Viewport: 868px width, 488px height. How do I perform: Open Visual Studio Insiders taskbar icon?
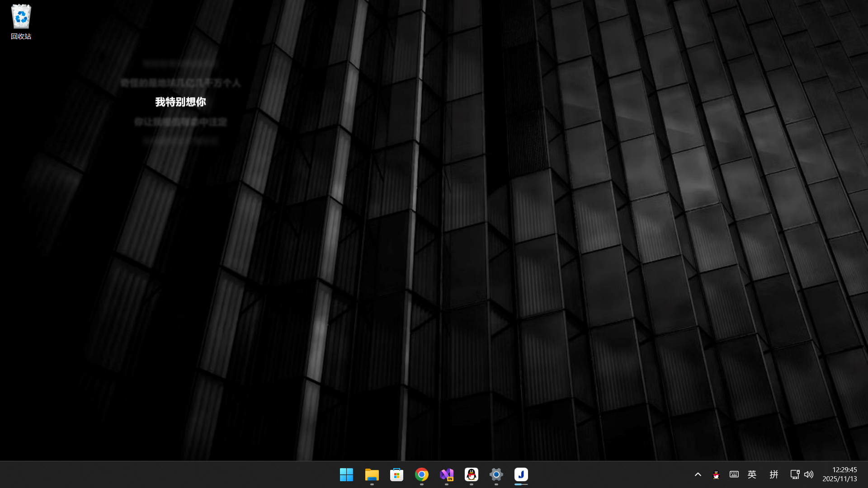pyautogui.click(x=446, y=474)
